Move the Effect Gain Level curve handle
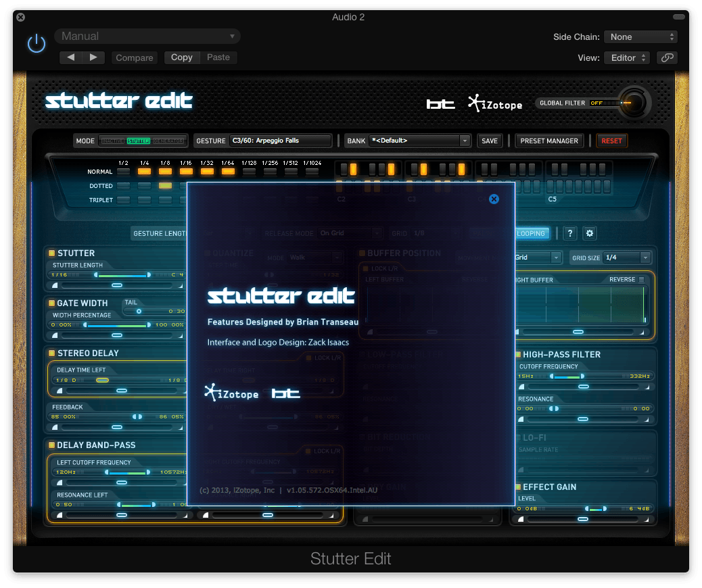702x588 pixels. pos(582,519)
